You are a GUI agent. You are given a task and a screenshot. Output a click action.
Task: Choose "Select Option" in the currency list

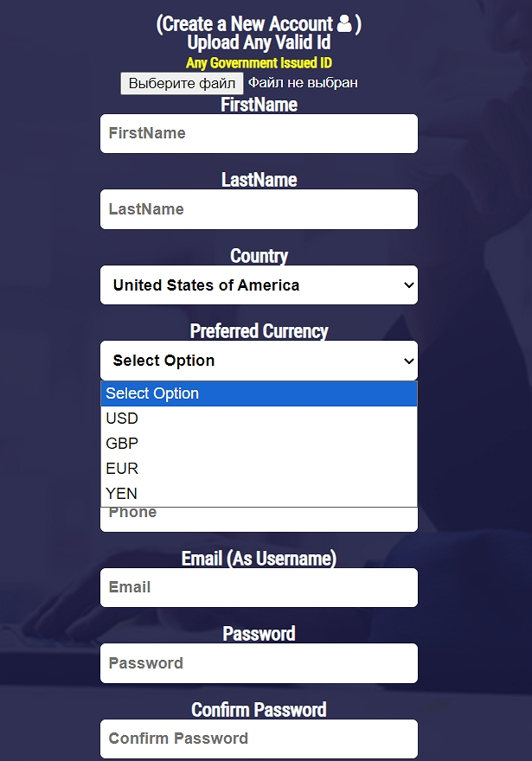click(x=259, y=393)
